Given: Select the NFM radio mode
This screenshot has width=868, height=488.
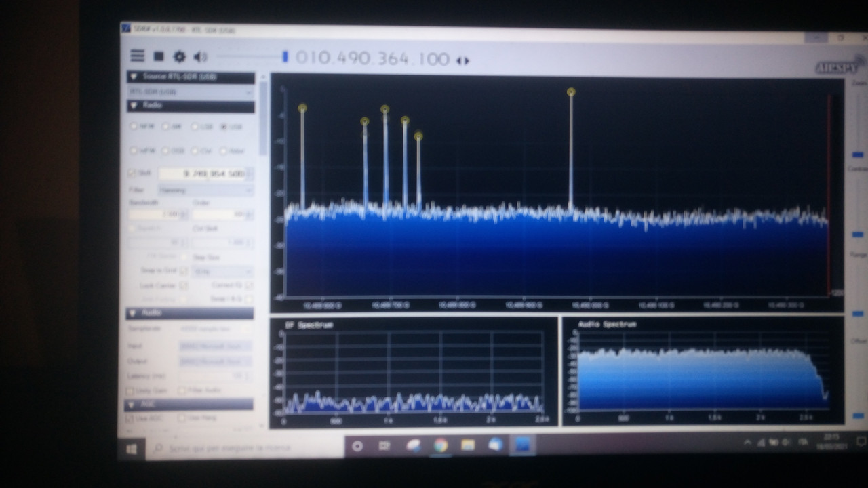Looking at the screenshot, I should click(x=142, y=127).
